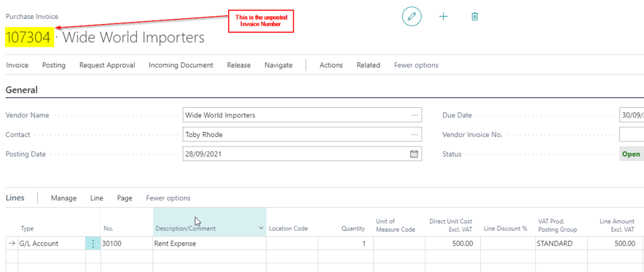644x272 pixels.
Task: Open the Posting menu
Action: pos(54,65)
